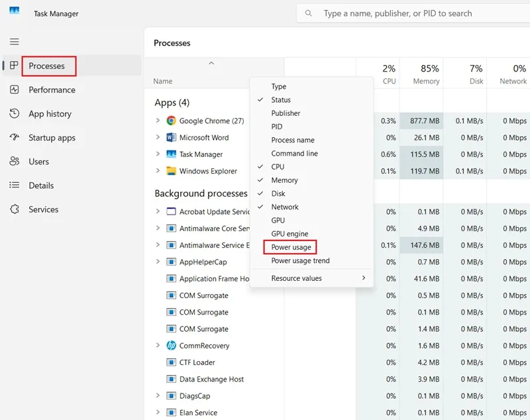The width and height of the screenshot is (530, 420).
Task: Select the Startup apps gauge icon
Action: (x=14, y=137)
